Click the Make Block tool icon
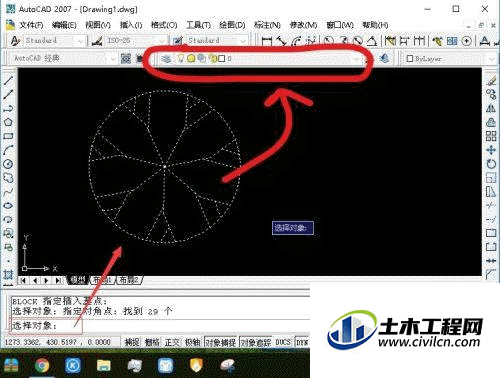 click(x=8, y=247)
